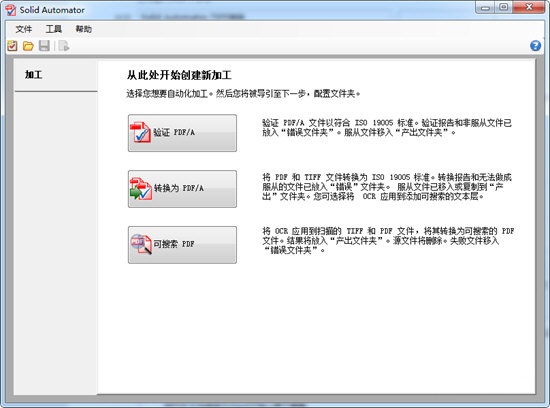The image size is (550, 408).
Task: Click the 转换为 PDF/A description paragraph
Action: coord(387,187)
